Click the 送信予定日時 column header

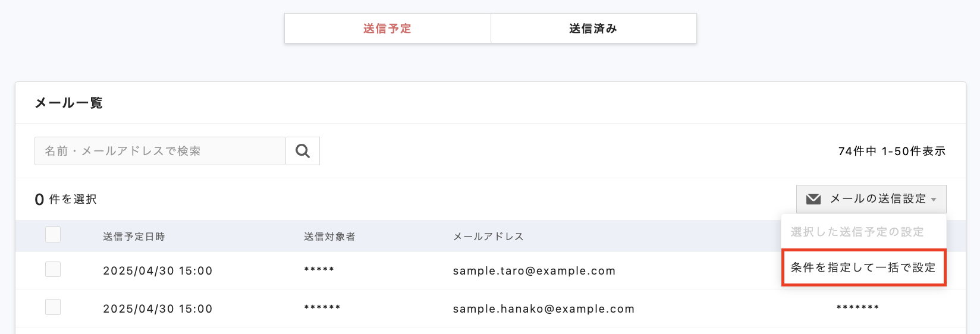click(x=134, y=237)
